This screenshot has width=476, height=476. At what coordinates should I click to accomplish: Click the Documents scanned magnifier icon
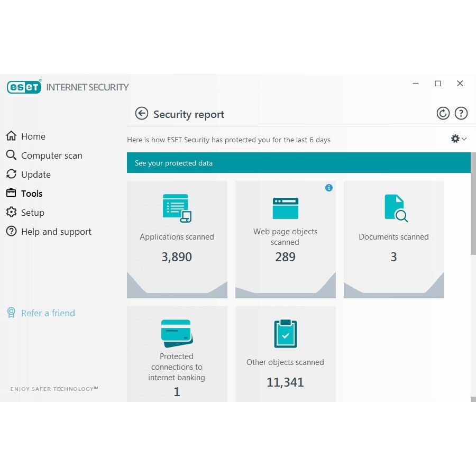click(396, 208)
